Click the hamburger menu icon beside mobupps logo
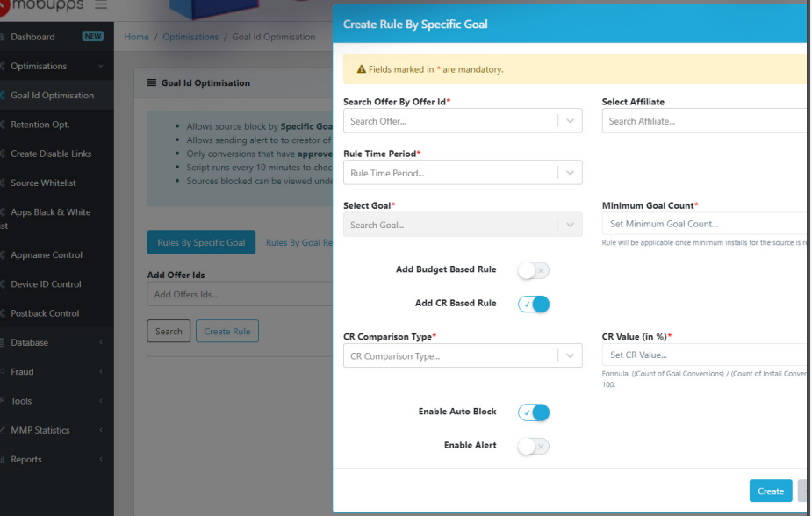812x516 pixels. click(100, 4)
